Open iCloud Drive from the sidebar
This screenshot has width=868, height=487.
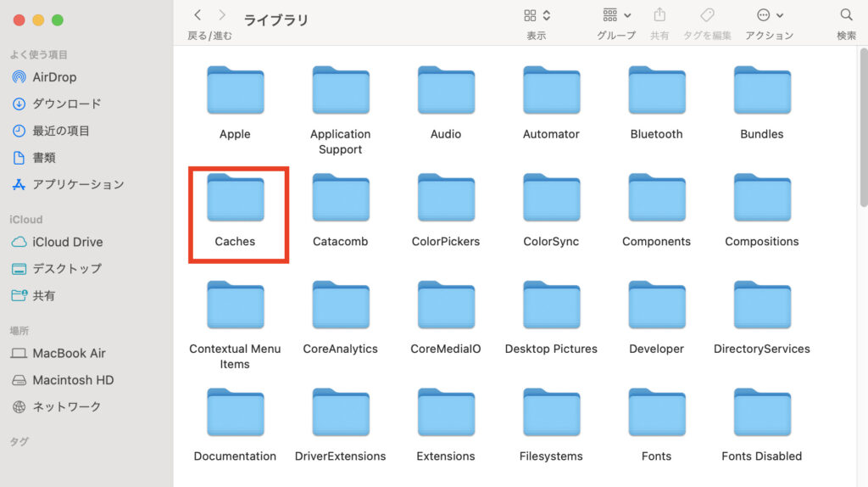[67, 242]
